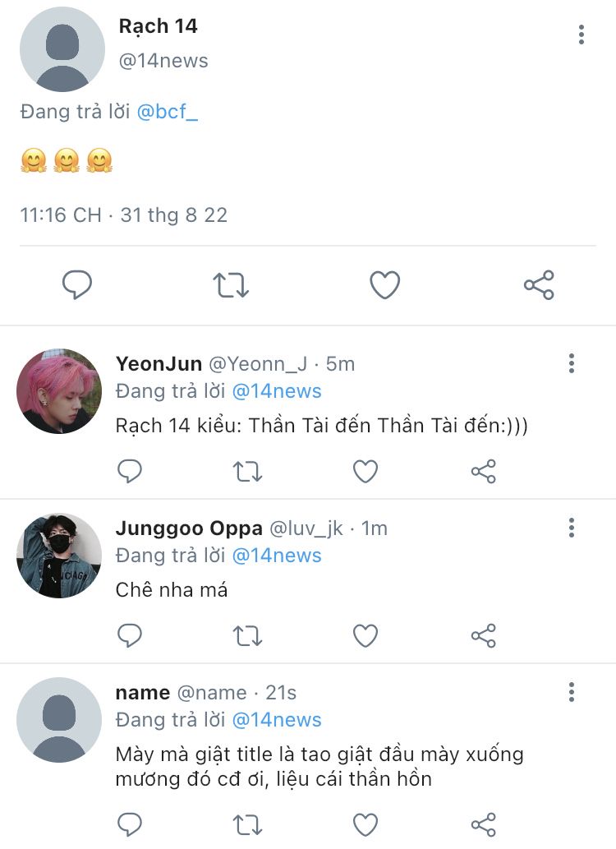Viewport: 616px width, 849px height.
Task: Share the main Rạch 14 tweet
Action: coord(539,285)
